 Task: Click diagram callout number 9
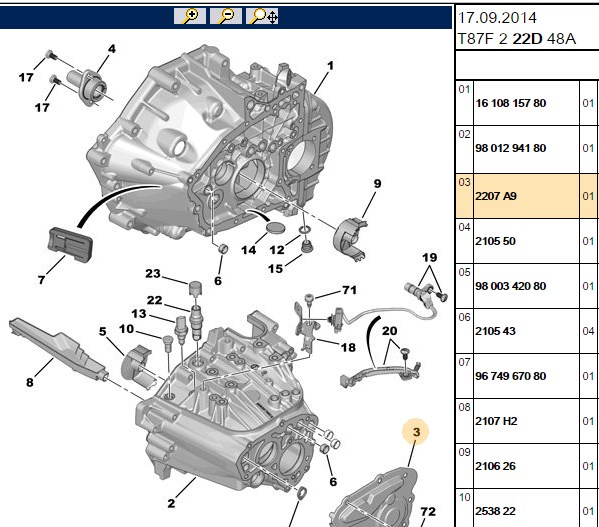pyautogui.click(x=377, y=184)
